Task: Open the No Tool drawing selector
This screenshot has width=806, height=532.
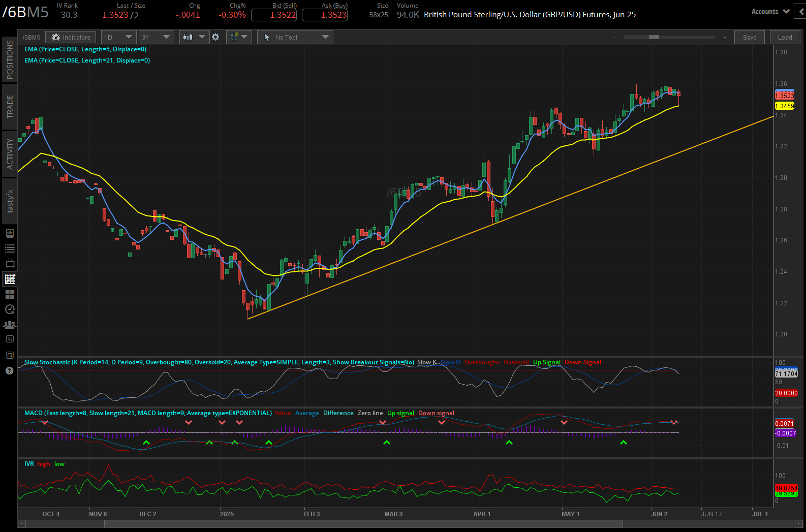Action: pyautogui.click(x=295, y=37)
